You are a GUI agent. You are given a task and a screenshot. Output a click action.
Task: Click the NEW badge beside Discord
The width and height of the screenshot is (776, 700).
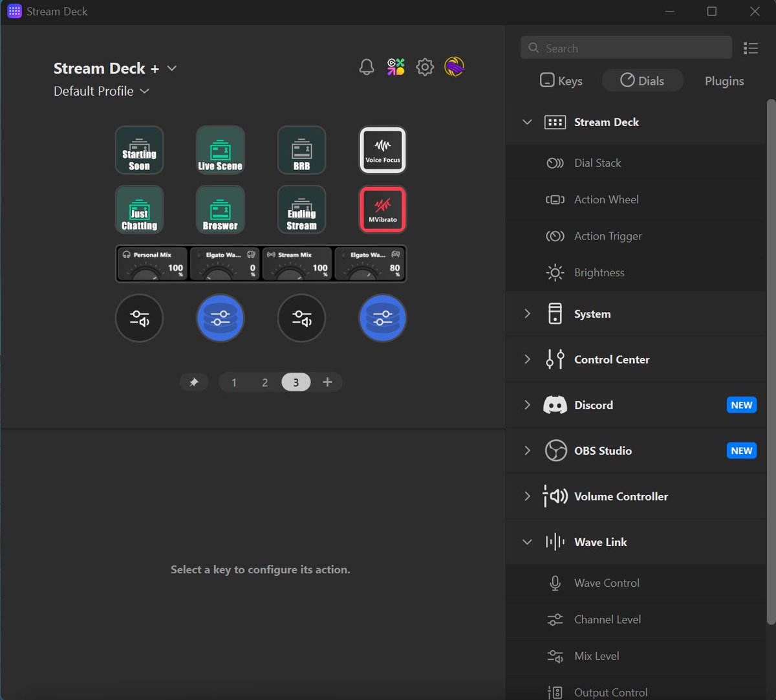[x=742, y=405]
